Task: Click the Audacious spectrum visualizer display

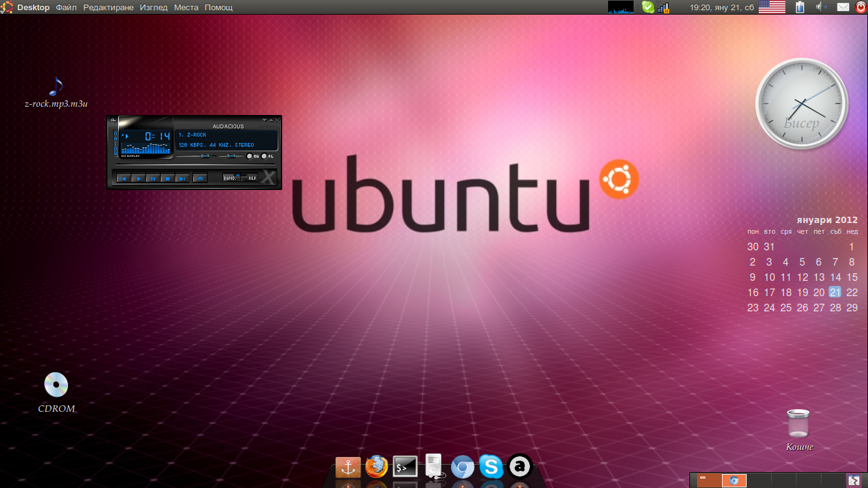Action: 146,149
